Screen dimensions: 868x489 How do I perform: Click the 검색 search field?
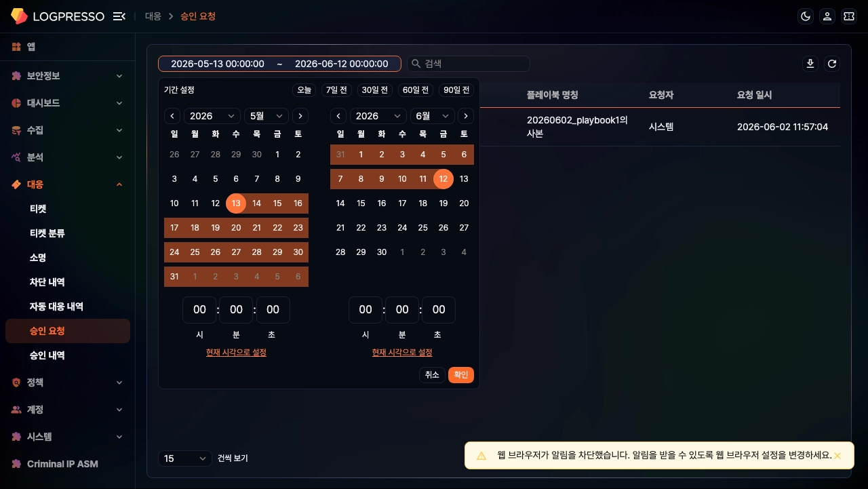(x=469, y=64)
